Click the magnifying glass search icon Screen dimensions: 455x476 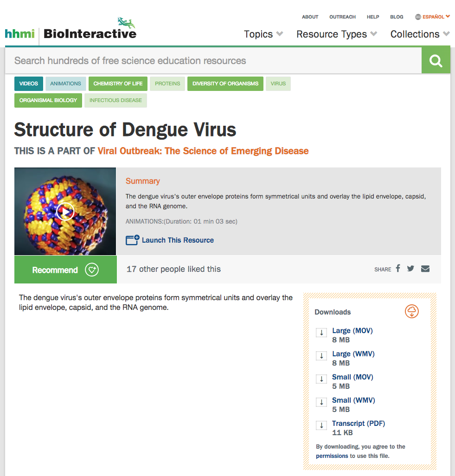pyautogui.click(x=435, y=60)
